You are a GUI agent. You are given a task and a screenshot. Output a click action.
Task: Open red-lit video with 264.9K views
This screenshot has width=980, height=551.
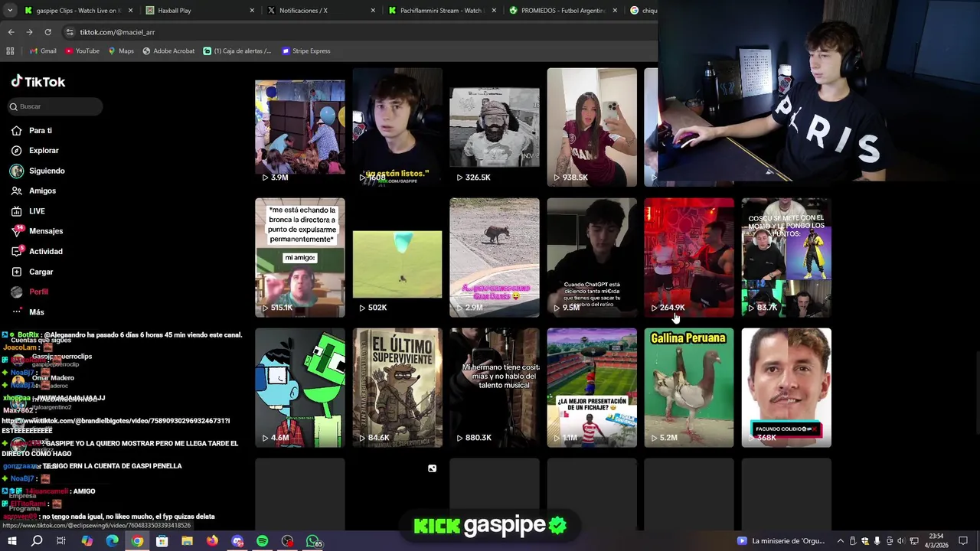[688, 257]
